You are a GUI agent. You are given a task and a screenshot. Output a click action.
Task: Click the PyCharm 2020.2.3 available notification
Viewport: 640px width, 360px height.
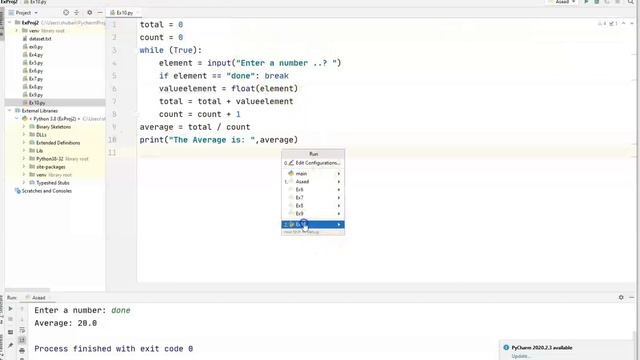click(542, 348)
